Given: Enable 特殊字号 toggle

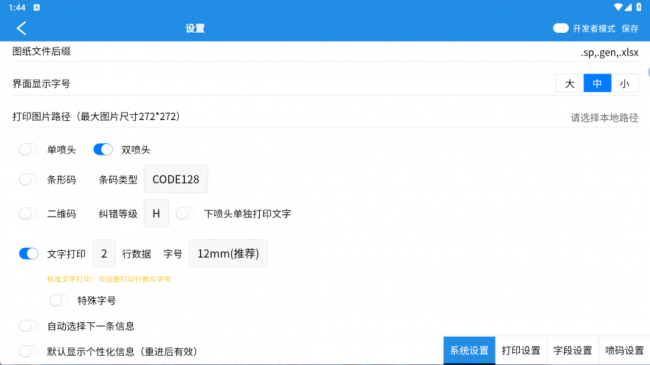Looking at the screenshot, I should 58,300.
